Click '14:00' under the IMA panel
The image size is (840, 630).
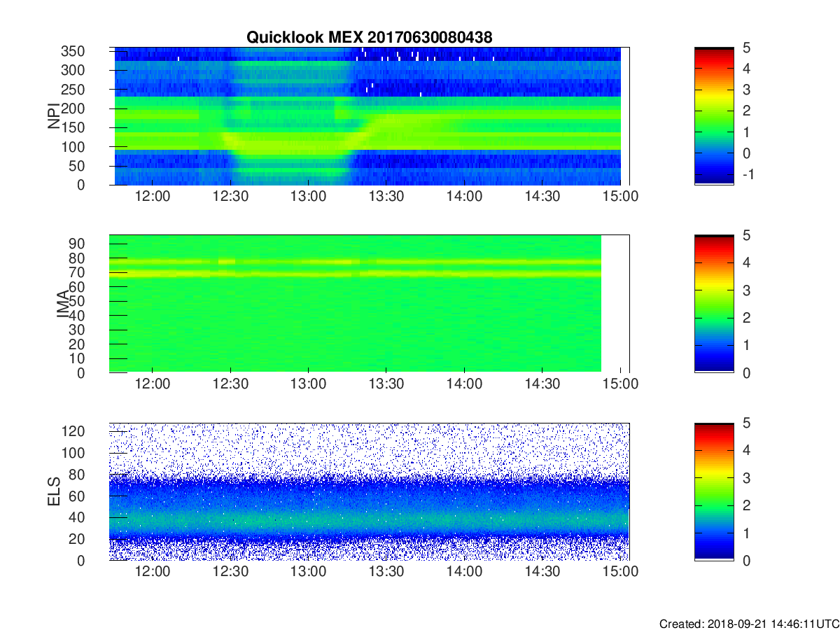[x=464, y=385]
